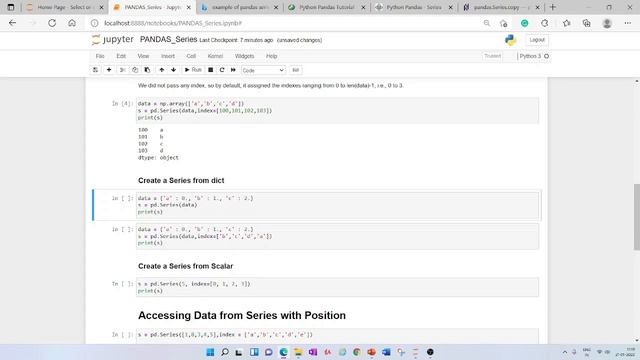Select the dict cell with index=['b','c','d','a']
Image resolution: width=640 pixels, height=360 pixels.
[337, 236]
